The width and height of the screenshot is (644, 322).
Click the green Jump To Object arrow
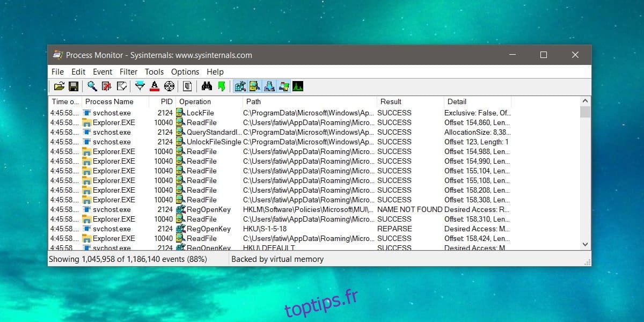pyautogui.click(x=221, y=86)
